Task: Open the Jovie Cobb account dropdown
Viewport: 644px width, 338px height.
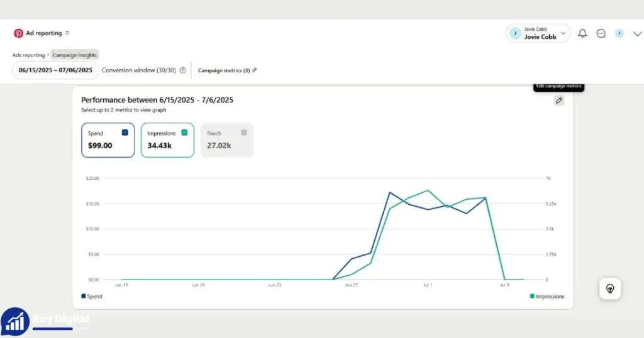Action: (538, 33)
